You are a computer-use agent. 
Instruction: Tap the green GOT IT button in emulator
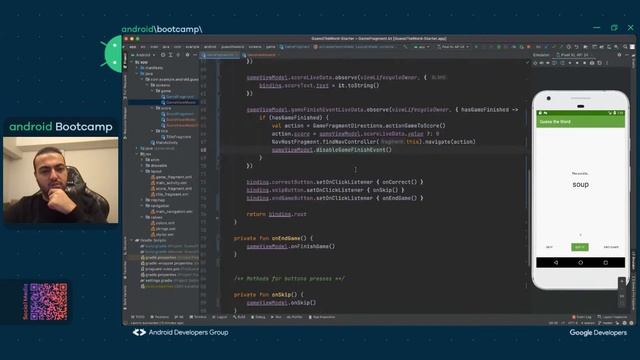point(580,247)
